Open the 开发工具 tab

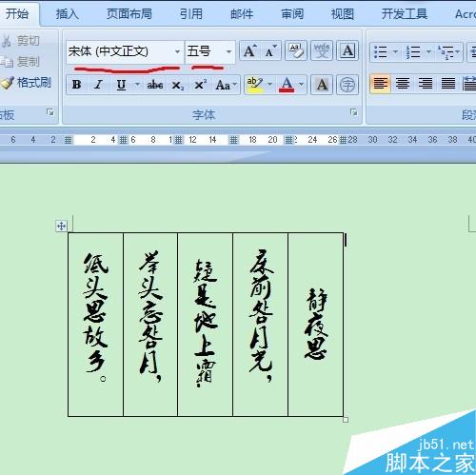coord(405,14)
